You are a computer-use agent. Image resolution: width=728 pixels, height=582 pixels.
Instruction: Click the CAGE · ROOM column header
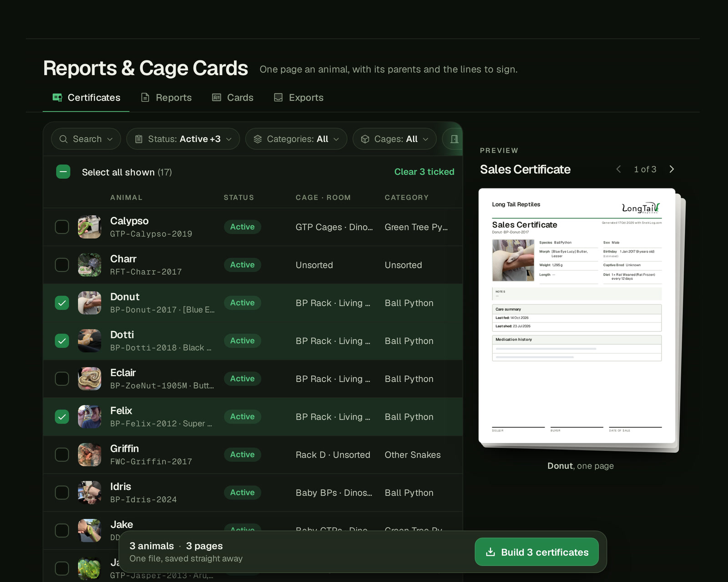coord(323,197)
